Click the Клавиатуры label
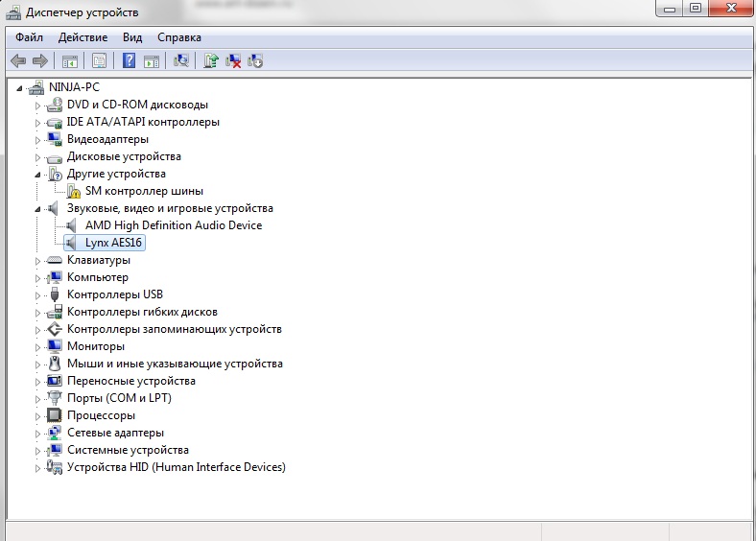The width and height of the screenshot is (756, 541). pyautogui.click(x=99, y=260)
